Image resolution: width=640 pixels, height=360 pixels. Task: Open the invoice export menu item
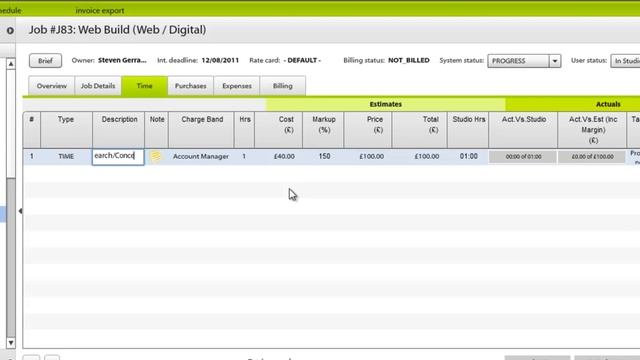(x=100, y=11)
